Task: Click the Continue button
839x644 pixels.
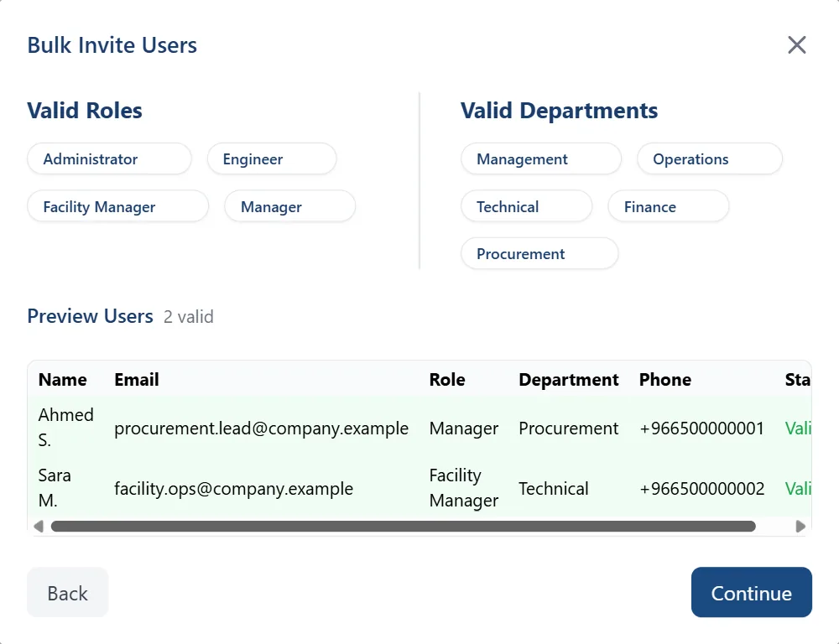Action: (751, 592)
